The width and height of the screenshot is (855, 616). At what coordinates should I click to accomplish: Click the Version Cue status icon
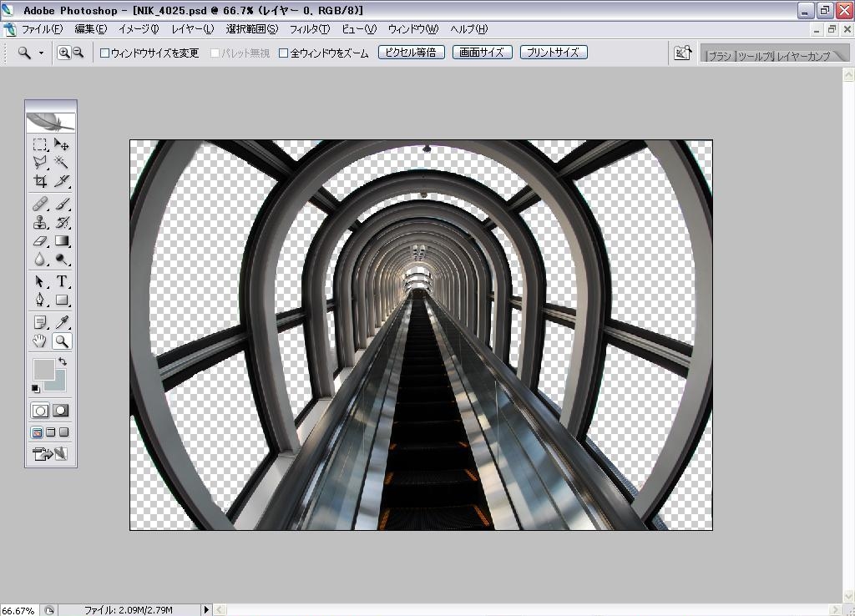coord(49,610)
